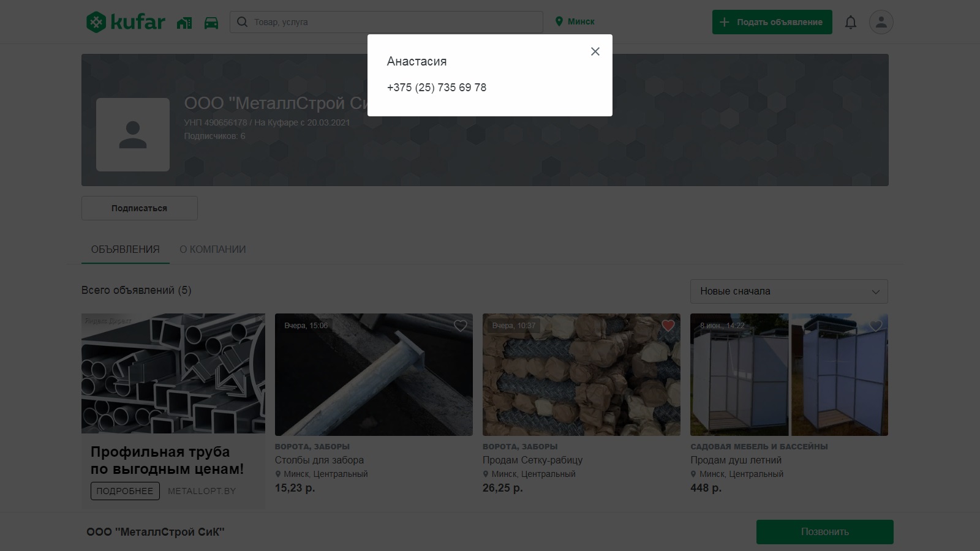Screen dimensions: 980x551
Task: Click the 15,23 р. price
Action: 295,488
